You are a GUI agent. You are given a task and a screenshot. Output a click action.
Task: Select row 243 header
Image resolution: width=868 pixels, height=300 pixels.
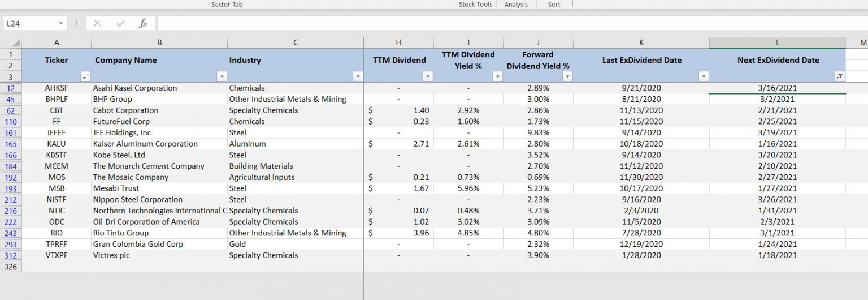pyautogui.click(x=11, y=233)
